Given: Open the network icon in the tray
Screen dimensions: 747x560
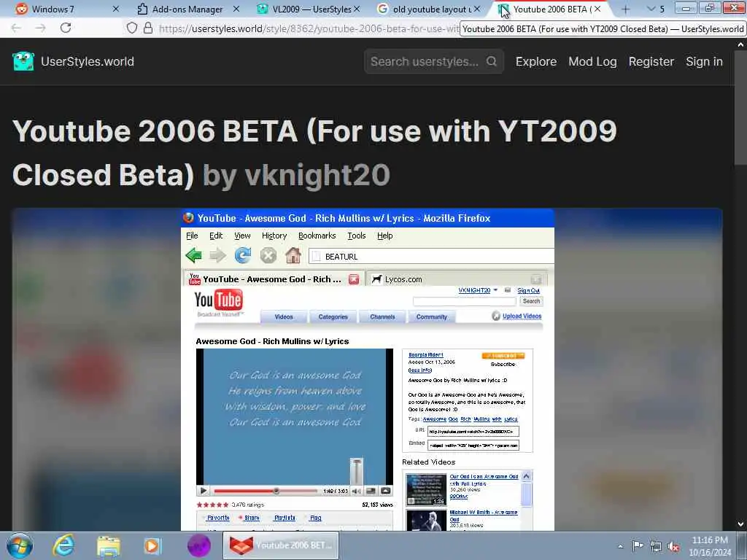Looking at the screenshot, I should coord(656,546).
